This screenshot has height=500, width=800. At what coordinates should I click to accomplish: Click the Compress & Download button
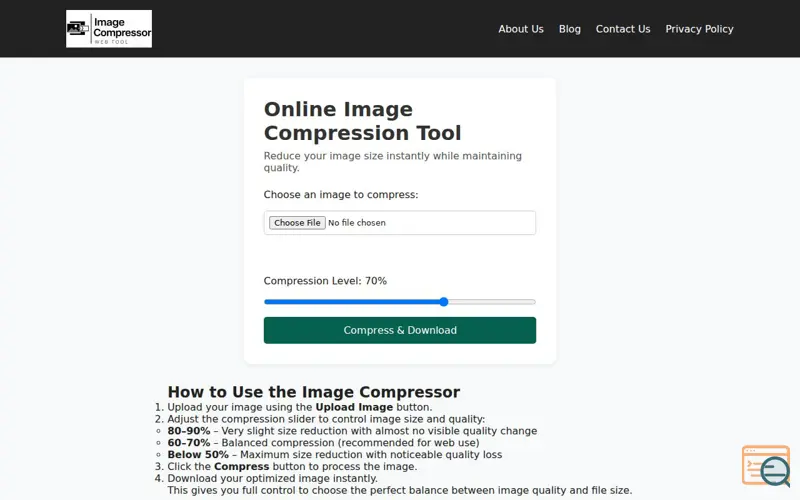point(399,330)
